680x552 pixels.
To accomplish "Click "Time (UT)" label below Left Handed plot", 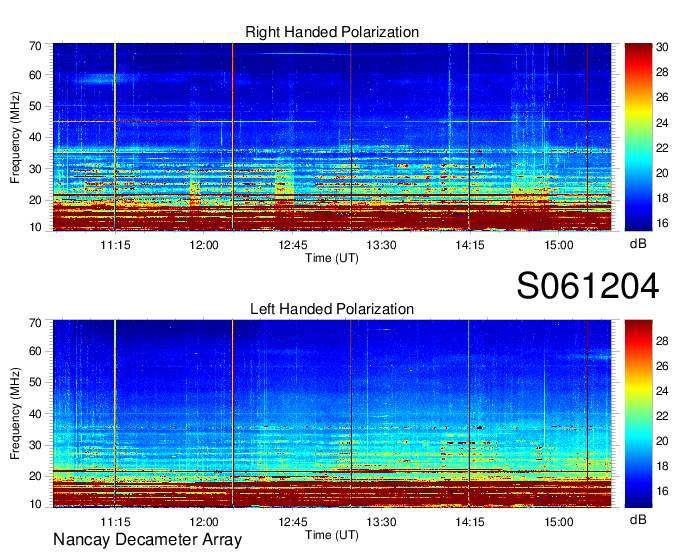I will pyautogui.click(x=332, y=535).
